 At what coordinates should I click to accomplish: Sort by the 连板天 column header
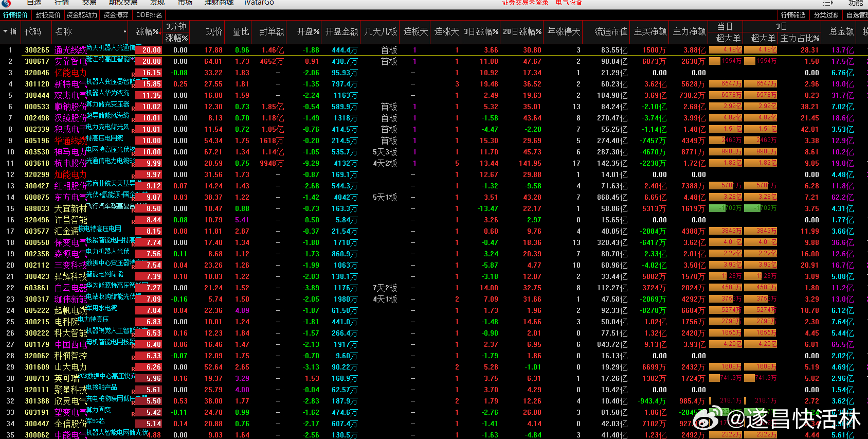(x=415, y=31)
